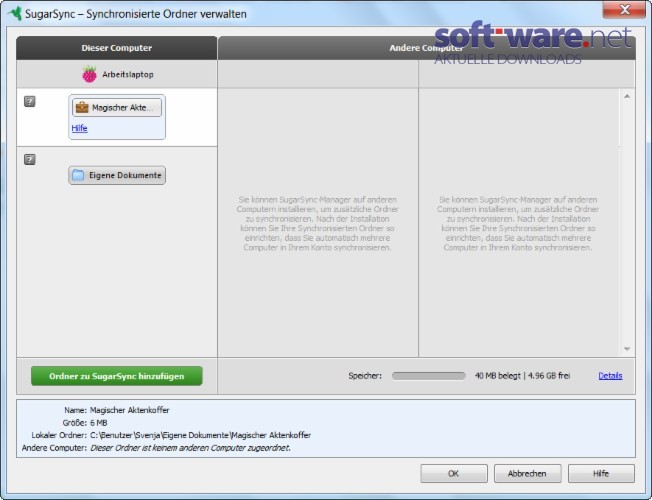Click the Dieser Computer column header

point(117,48)
